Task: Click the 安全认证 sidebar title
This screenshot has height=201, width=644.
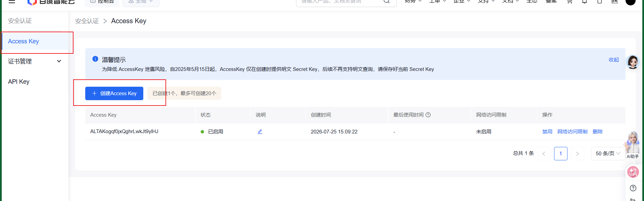Action: click(x=20, y=21)
